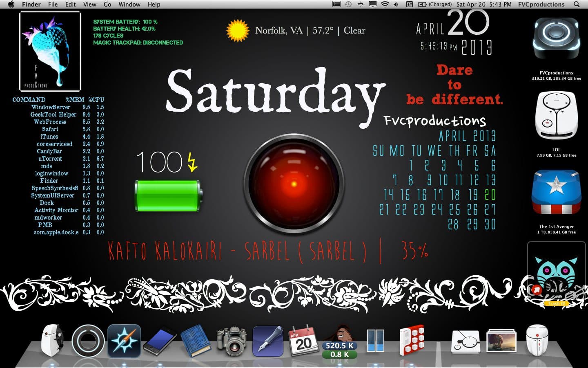Open the battery Charged status menu
588x368 pixels.
pos(435,4)
